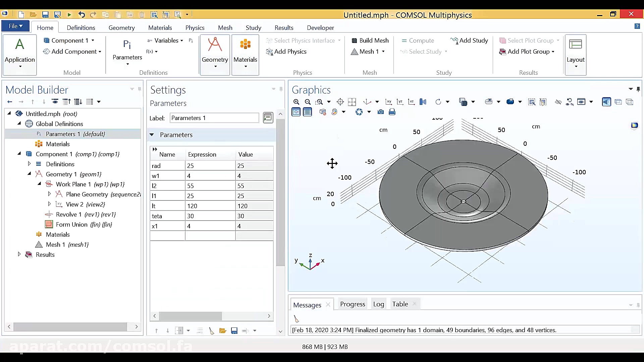The height and width of the screenshot is (362, 644).
Task: Click Add Study button
Action: (469, 41)
